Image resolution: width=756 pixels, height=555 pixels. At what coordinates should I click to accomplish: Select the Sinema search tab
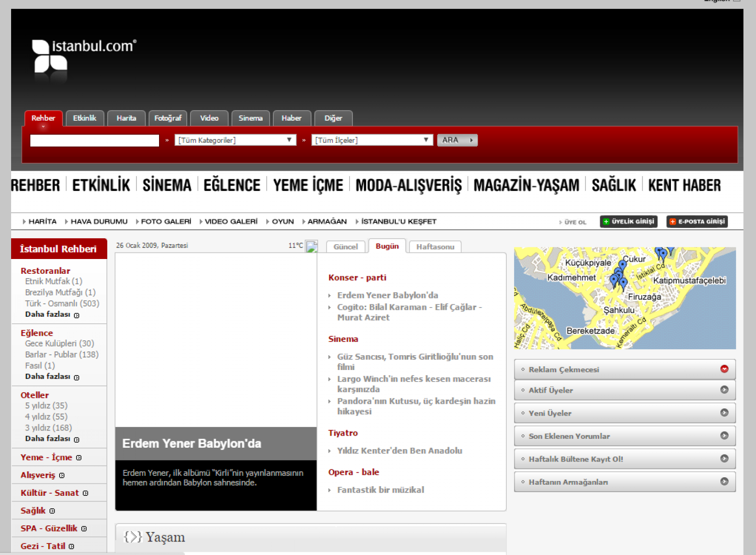(x=250, y=118)
